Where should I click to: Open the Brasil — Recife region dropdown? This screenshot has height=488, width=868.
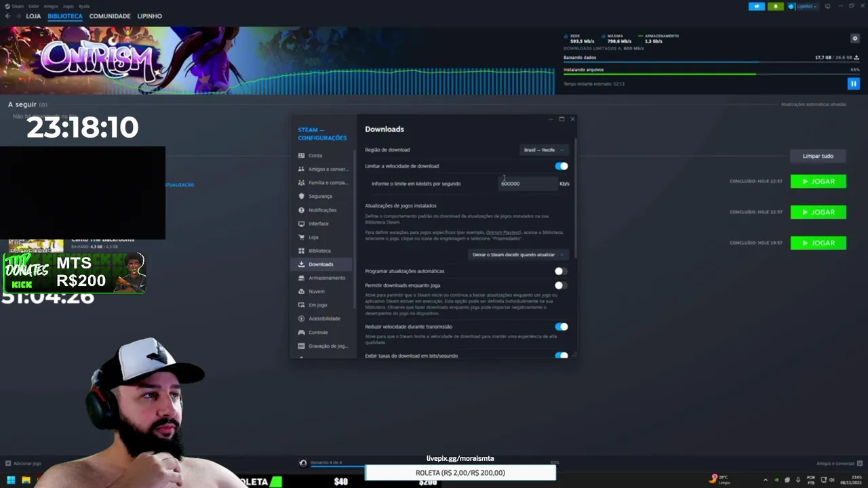[x=544, y=150]
